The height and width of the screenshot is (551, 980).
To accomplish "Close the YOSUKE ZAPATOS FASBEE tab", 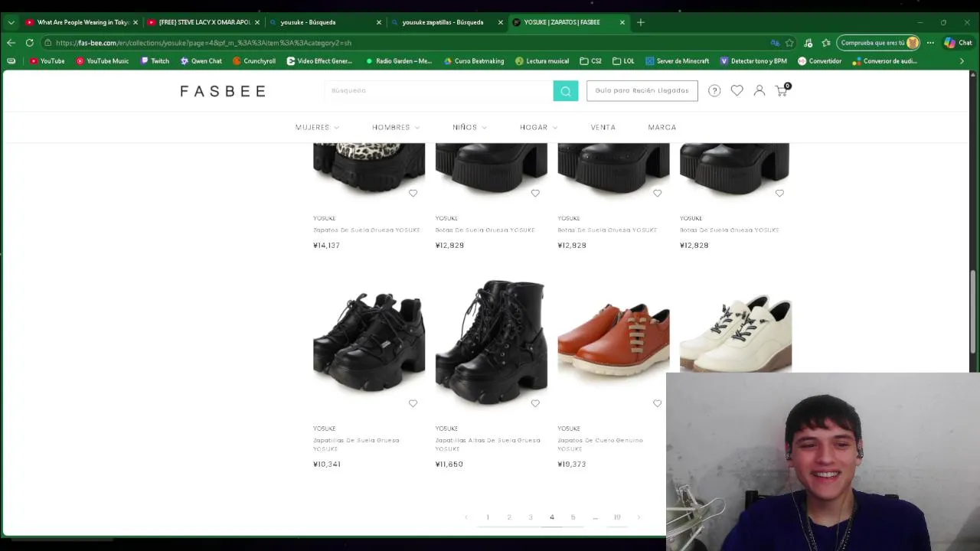I will click(622, 22).
